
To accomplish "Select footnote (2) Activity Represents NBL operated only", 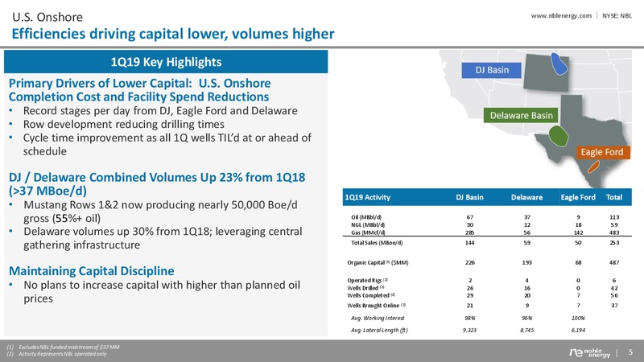I will click(x=56, y=354).
